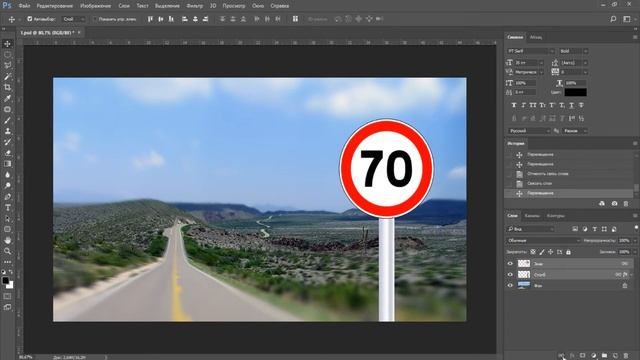Hide the Фон layer with its eye
The image size is (640, 360).
[x=510, y=286]
